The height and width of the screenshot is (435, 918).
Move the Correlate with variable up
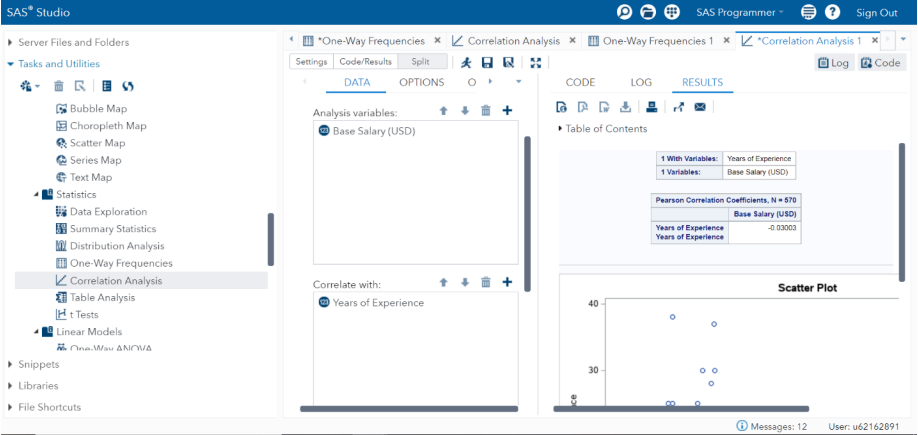(444, 282)
